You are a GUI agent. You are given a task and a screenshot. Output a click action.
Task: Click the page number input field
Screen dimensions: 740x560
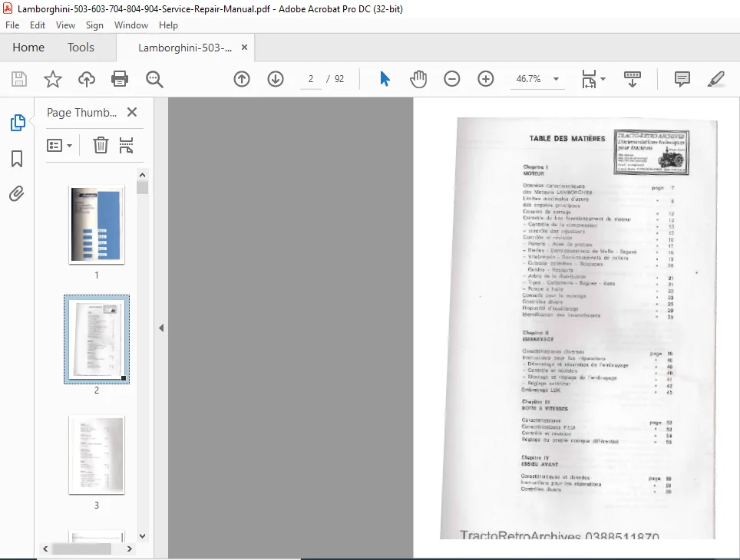[x=311, y=79]
